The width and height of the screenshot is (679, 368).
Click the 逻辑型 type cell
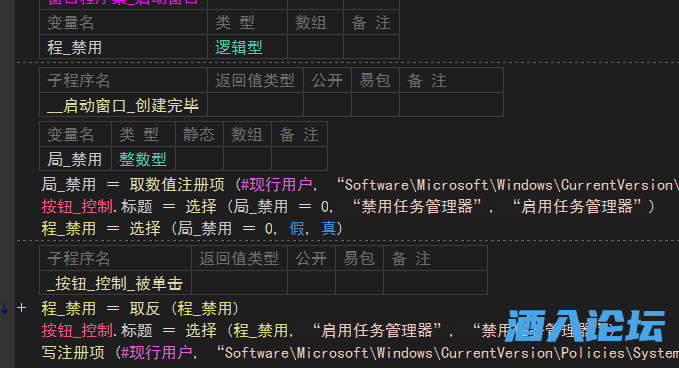pyautogui.click(x=247, y=47)
